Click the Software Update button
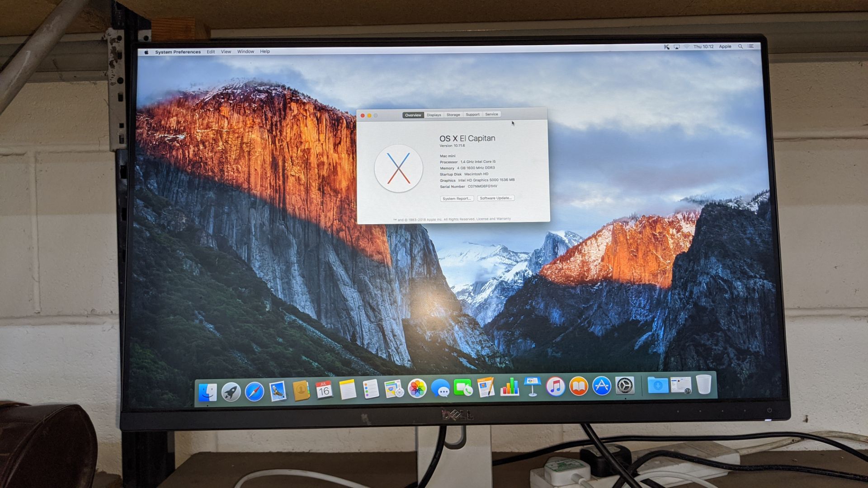 [x=496, y=198]
